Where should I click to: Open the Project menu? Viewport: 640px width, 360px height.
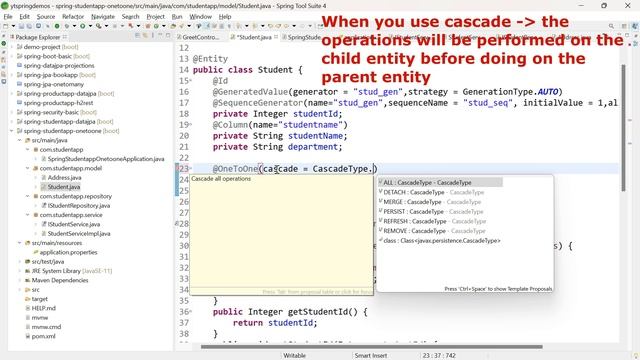pos(156,16)
